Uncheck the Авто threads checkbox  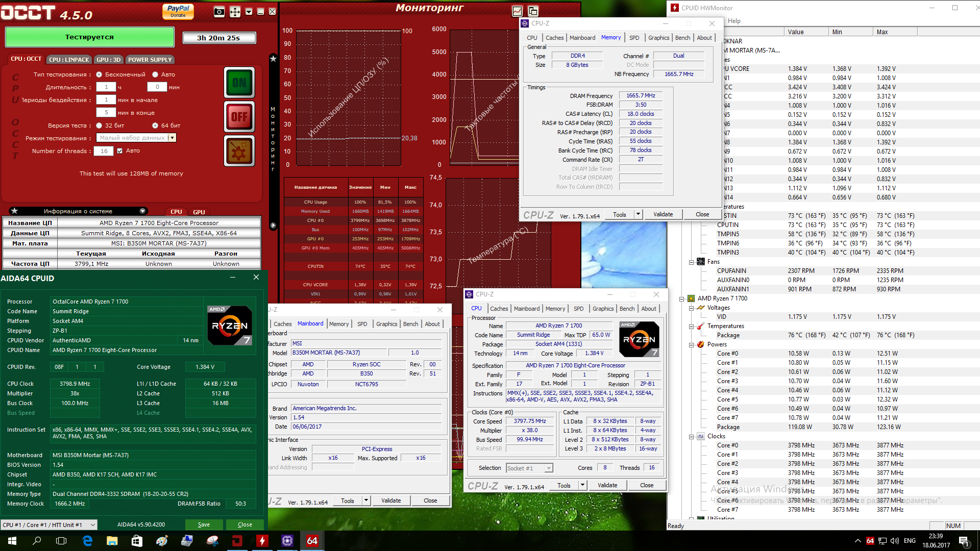coord(119,151)
